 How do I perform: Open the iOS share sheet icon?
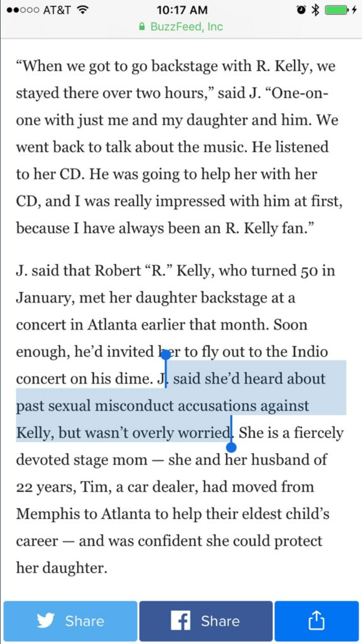[x=316, y=620]
